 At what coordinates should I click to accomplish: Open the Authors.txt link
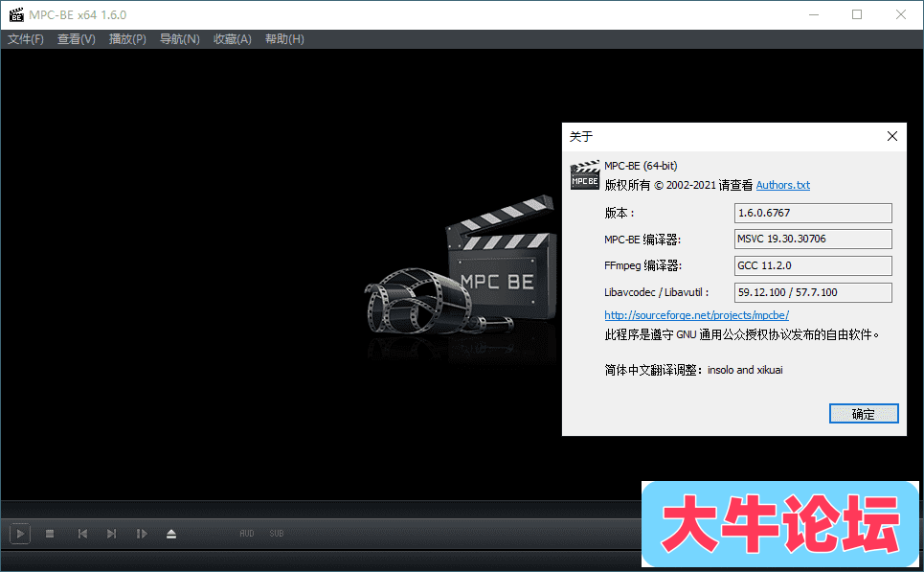[782, 185]
